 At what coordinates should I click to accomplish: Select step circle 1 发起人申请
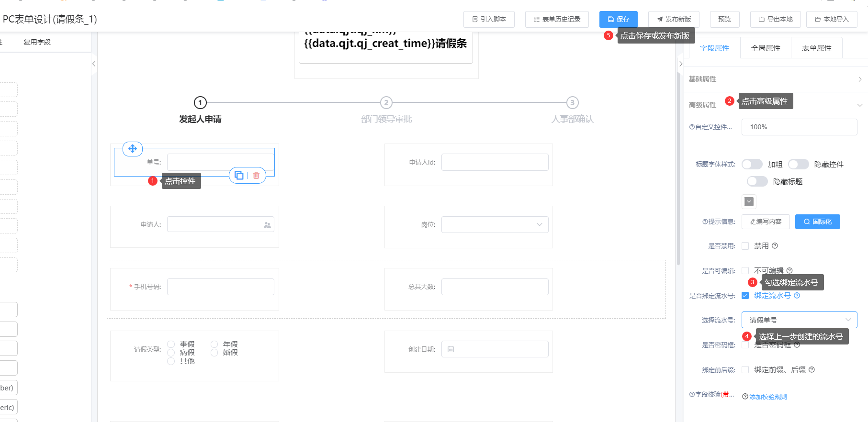tap(200, 102)
